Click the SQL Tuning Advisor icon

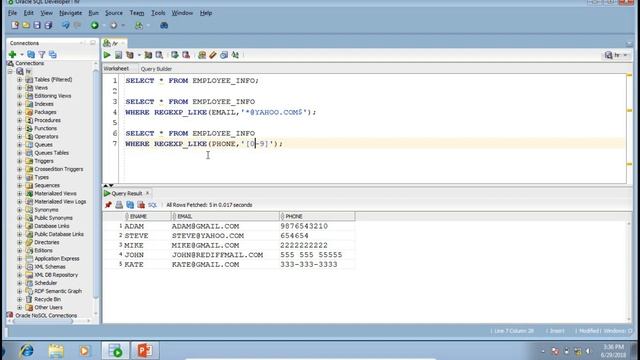[x=159, y=55]
